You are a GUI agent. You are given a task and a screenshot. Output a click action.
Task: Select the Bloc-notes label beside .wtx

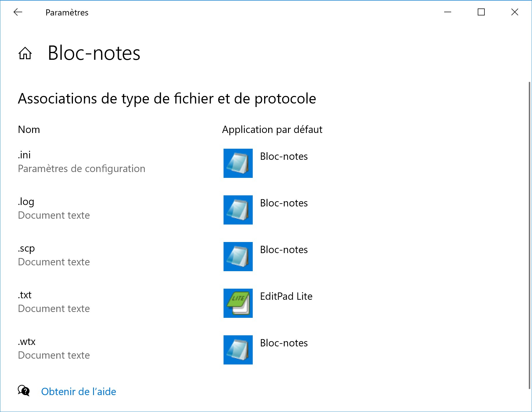[x=284, y=343]
